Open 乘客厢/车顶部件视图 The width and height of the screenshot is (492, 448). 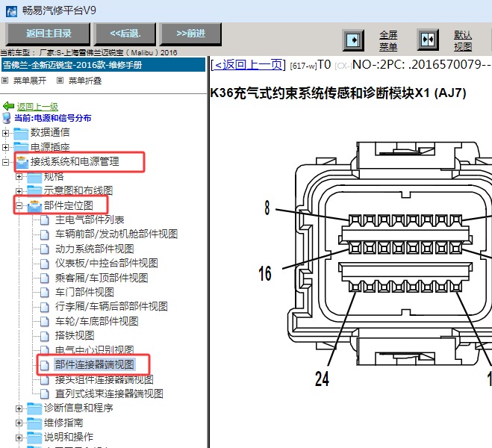tap(102, 278)
